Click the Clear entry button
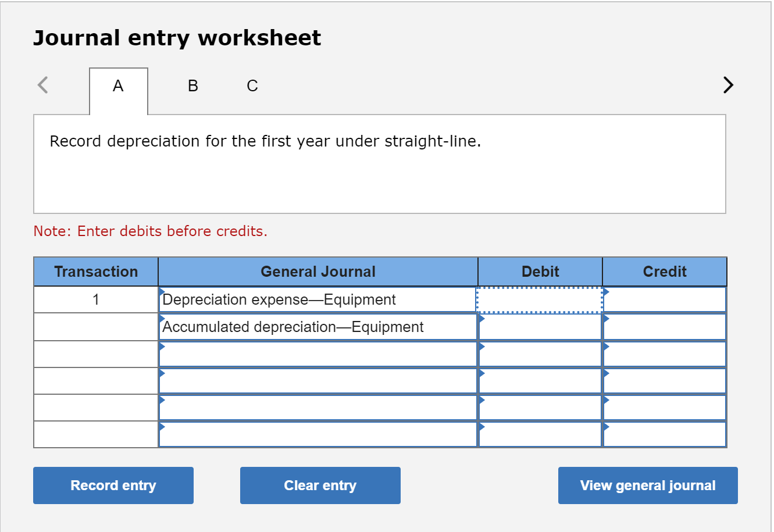The image size is (774, 532). pos(320,485)
